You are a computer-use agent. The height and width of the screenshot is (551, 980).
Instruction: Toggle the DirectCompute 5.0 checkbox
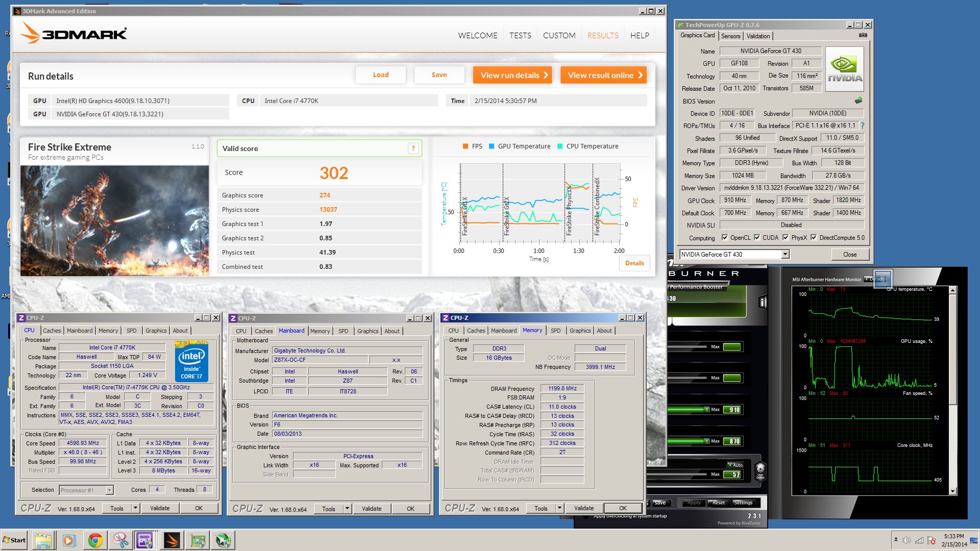pyautogui.click(x=814, y=237)
